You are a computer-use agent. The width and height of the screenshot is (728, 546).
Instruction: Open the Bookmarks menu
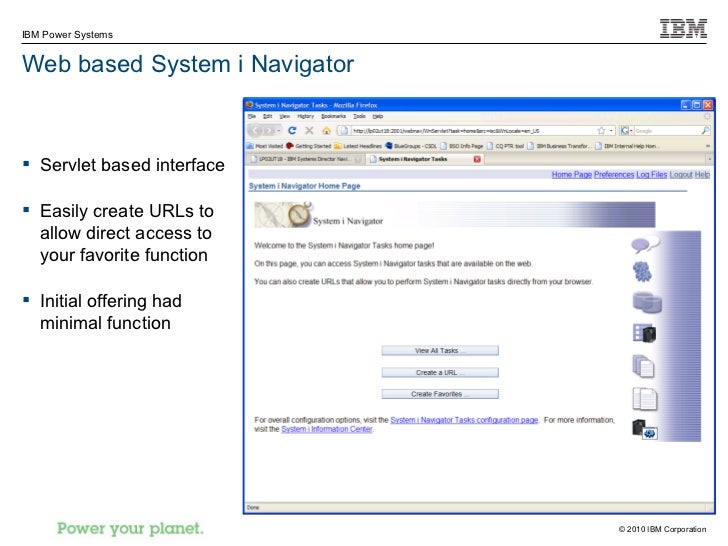[x=333, y=116]
